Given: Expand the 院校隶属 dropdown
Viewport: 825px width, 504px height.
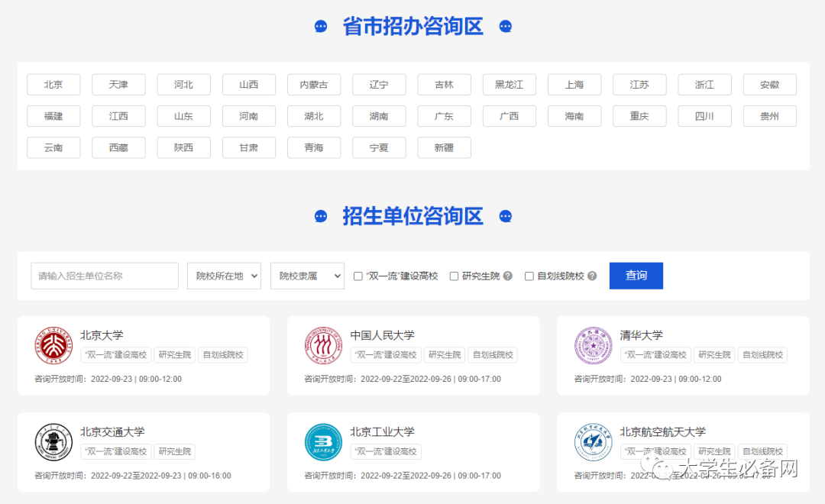Looking at the screenshot, I should [x=307, y=276].
